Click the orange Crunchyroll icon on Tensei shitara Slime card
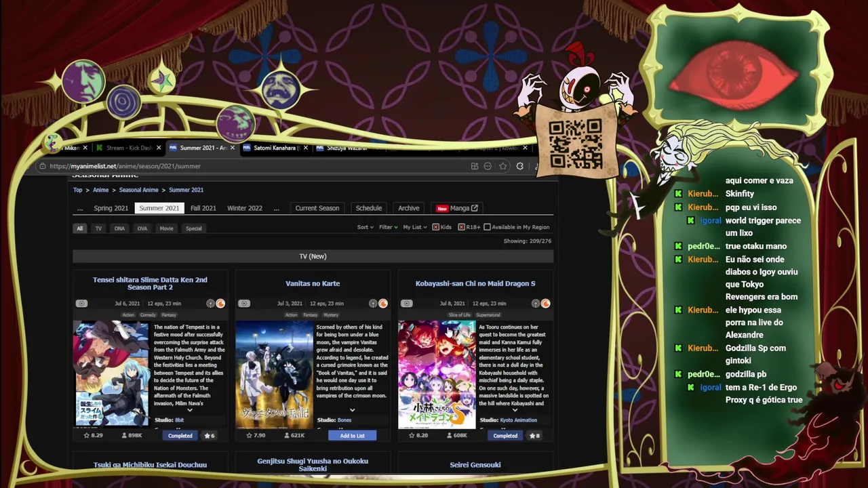The image size is (868, 488). (x=220, y=304)
